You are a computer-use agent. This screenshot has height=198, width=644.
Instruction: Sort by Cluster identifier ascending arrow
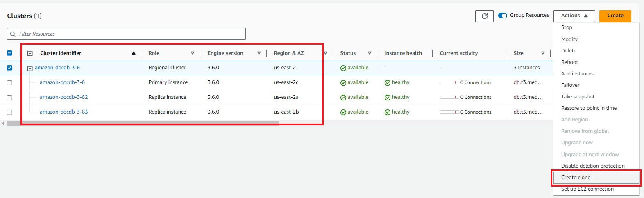pyautogui.click(x=134, y=53)
